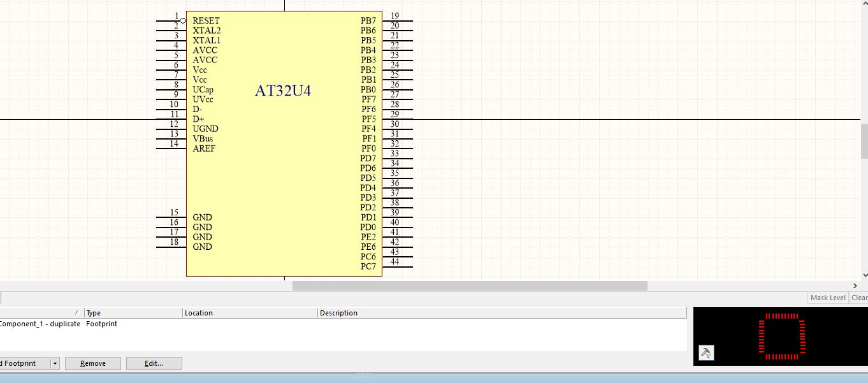Screen dimensions: 868x383
Task: Click the Description column header
Action: pyautogui.click(x=501, y=313)
